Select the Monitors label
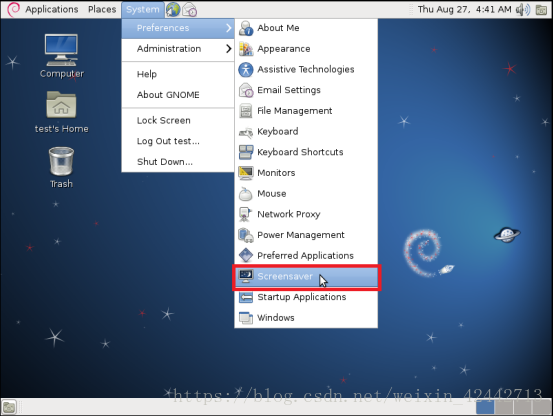The width and height of the screenshot is (554, 416). pos(276,173)
